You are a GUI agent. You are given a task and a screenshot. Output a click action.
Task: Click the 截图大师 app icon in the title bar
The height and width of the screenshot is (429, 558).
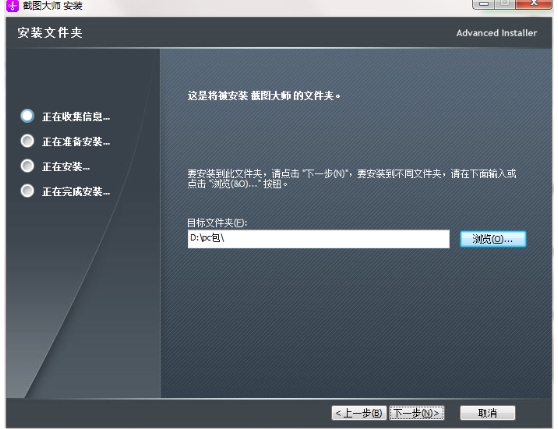12,5
